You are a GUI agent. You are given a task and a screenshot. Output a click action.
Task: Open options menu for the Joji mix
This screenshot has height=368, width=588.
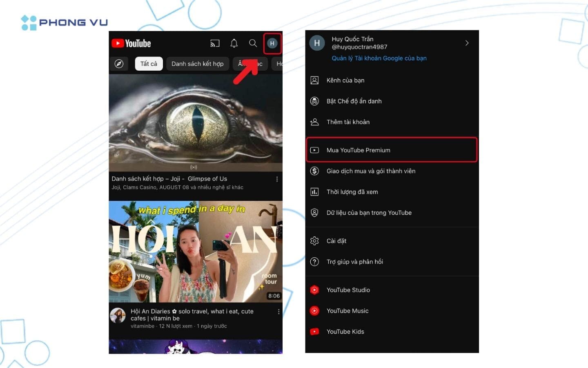(277, 179)
